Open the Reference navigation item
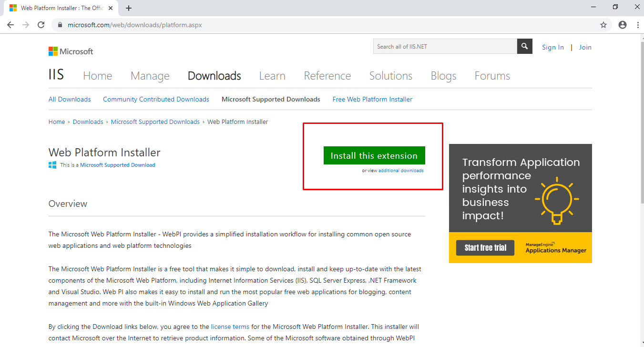 (327, 76)
